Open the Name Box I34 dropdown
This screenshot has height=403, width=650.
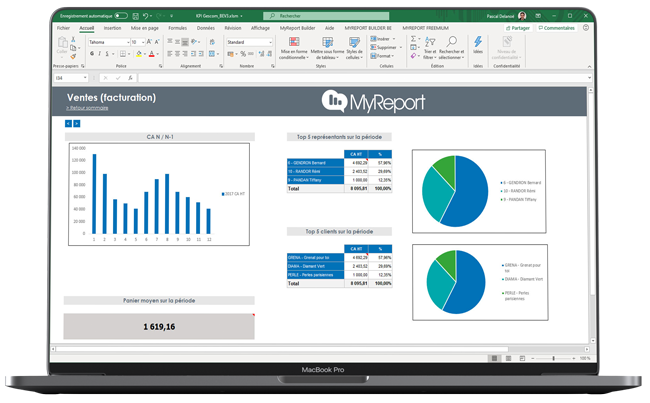[85, 78]
